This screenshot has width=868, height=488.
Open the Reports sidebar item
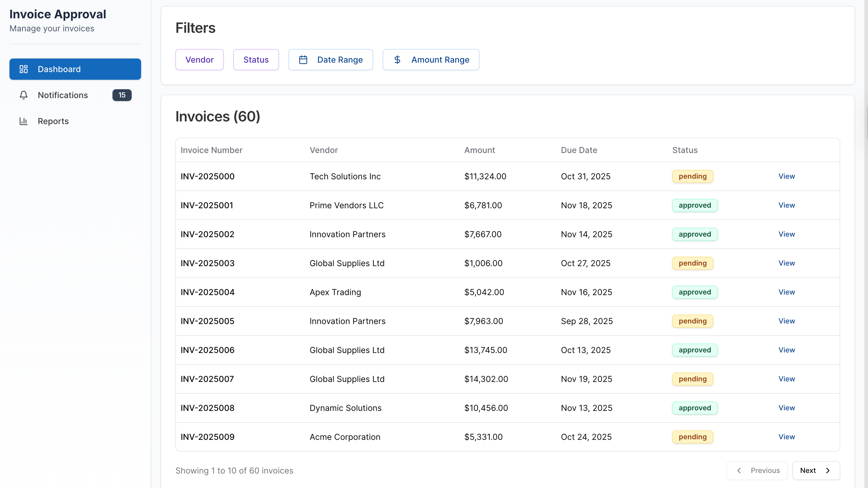pos(53,121)
